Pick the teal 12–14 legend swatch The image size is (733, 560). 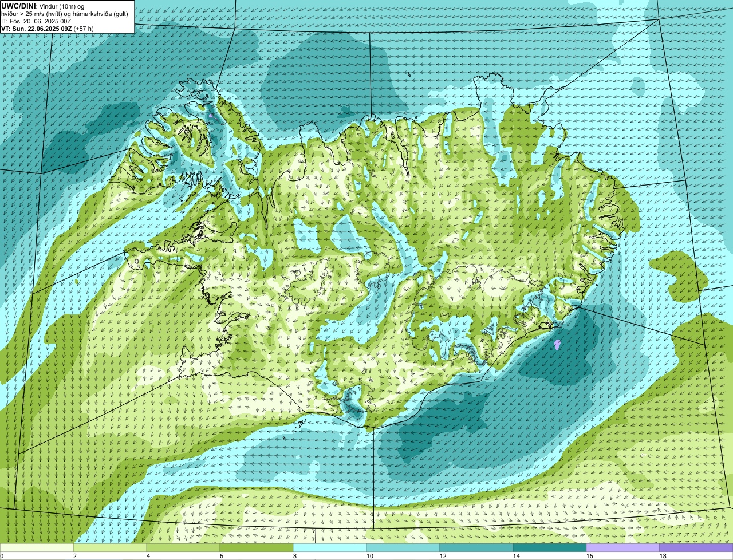(476, 548)
